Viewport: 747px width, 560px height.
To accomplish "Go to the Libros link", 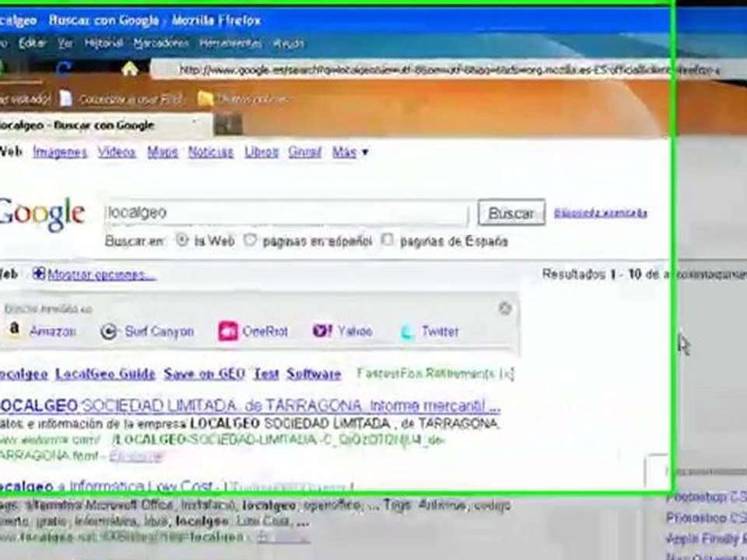I will 261,152.
